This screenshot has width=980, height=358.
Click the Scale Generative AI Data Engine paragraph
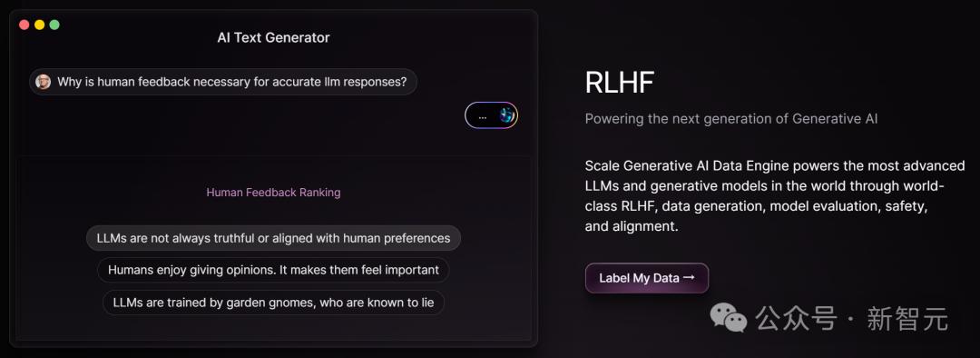[775, 196]
